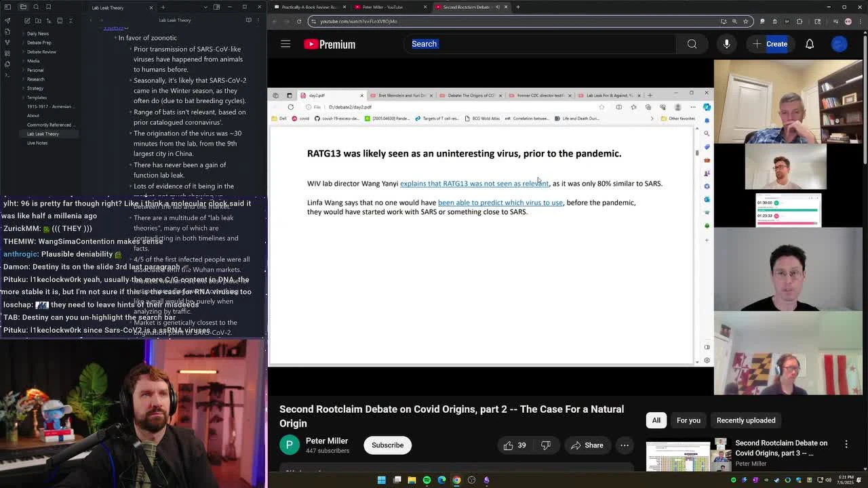
Task: Select the For you filter chip
Action: [x=688, y=420]
